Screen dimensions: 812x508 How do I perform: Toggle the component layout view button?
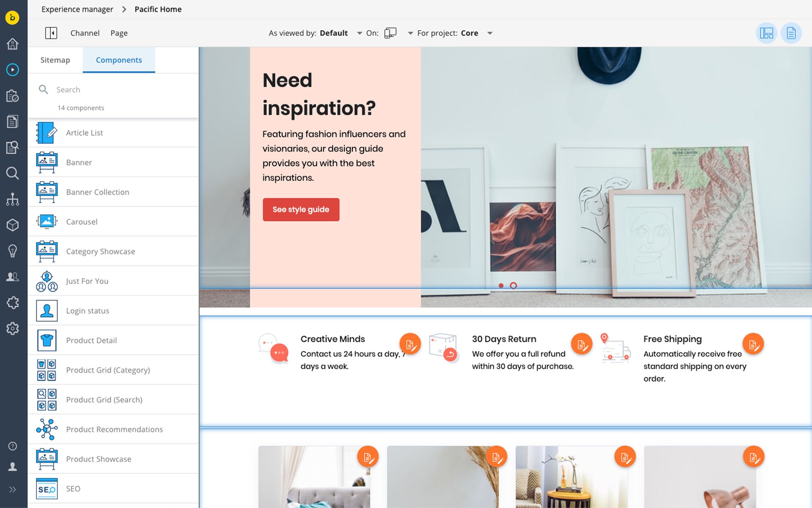(x=766, y=33)
